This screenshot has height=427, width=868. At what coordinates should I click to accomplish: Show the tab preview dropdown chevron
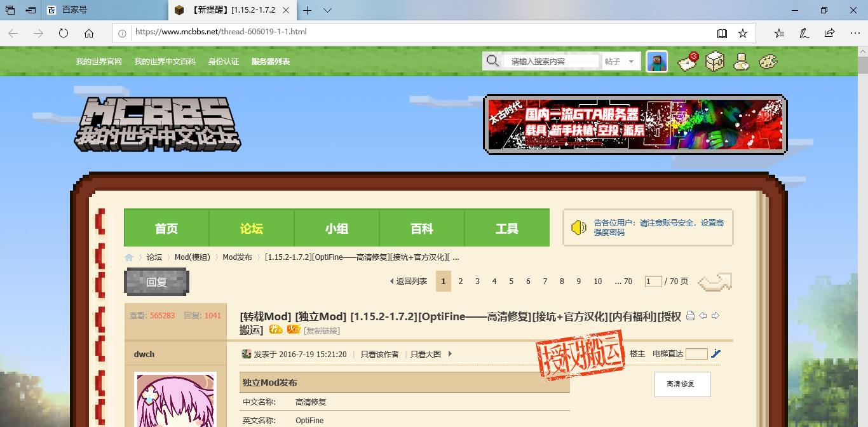coord(327,10)
